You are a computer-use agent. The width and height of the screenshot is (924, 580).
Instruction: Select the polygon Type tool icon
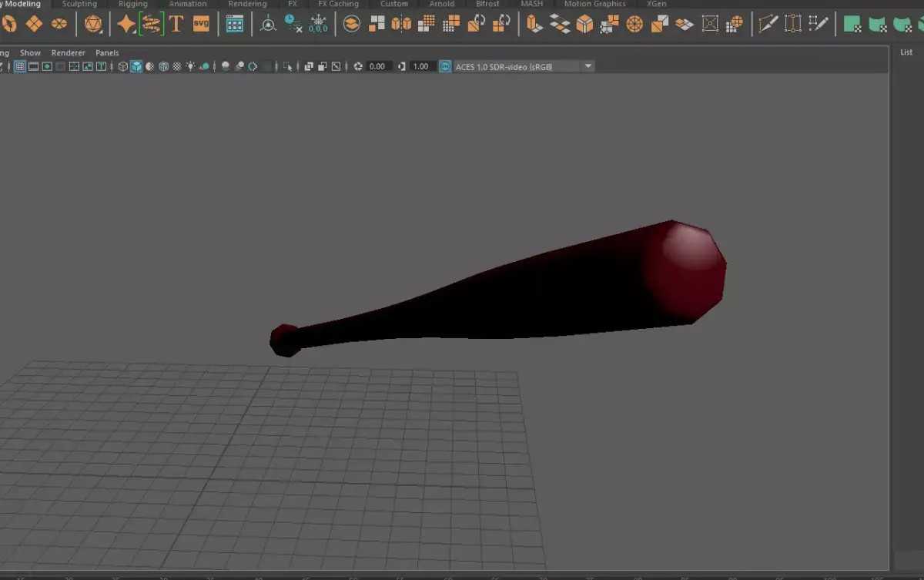click(x=176, y=23)
